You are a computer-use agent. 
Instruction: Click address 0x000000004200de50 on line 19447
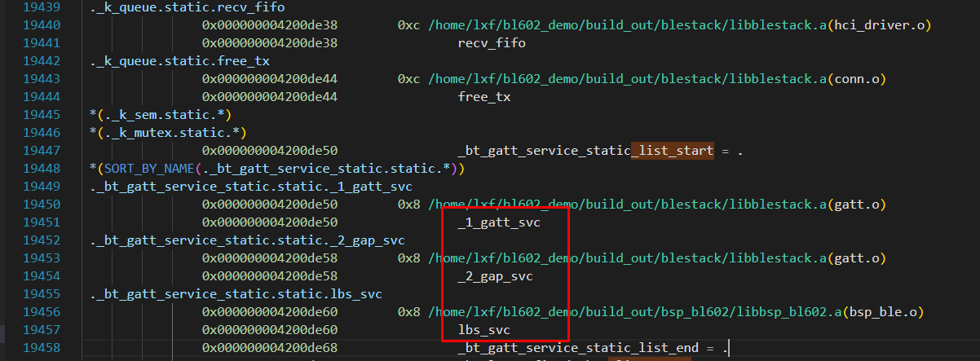click(270, 151)
